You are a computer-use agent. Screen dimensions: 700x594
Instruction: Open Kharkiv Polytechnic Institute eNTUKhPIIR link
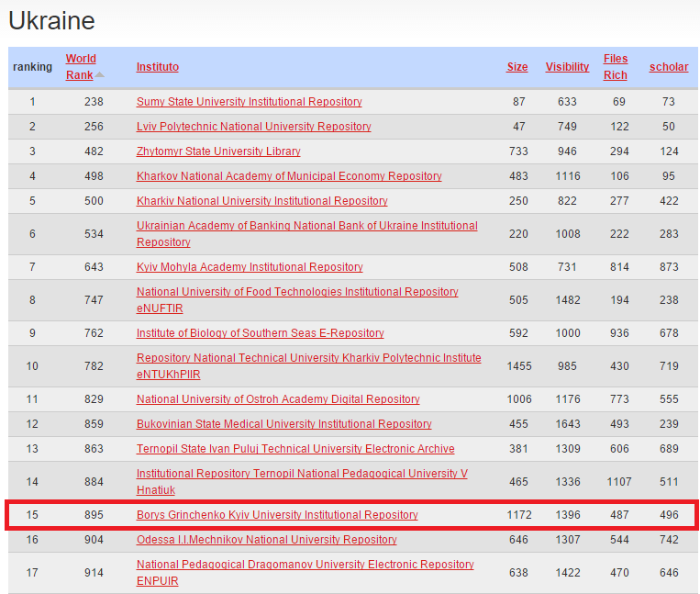[x=308, y=366]
